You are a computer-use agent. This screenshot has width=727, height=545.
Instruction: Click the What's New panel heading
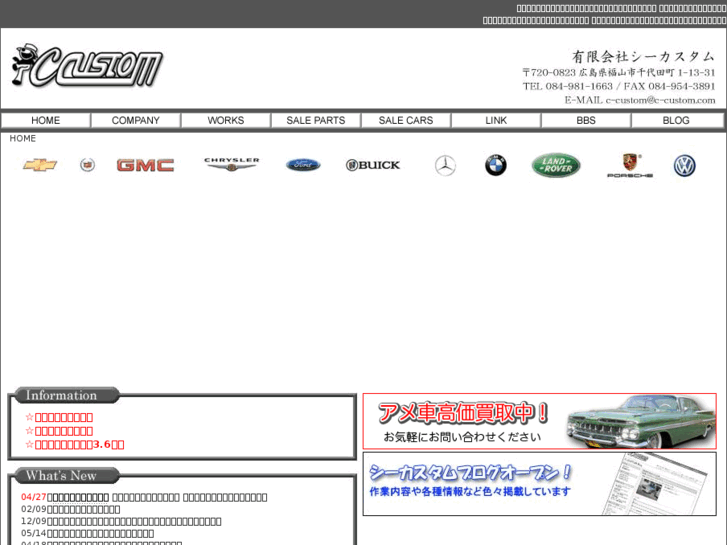pos(65,475)
